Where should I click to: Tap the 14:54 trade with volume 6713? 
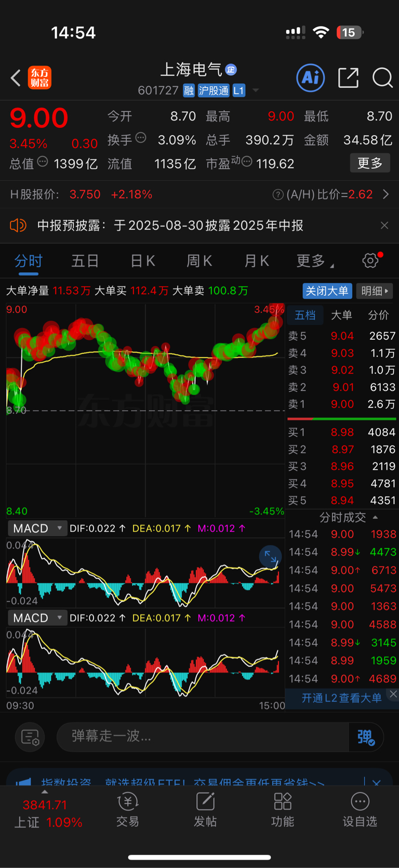[342, 570]
